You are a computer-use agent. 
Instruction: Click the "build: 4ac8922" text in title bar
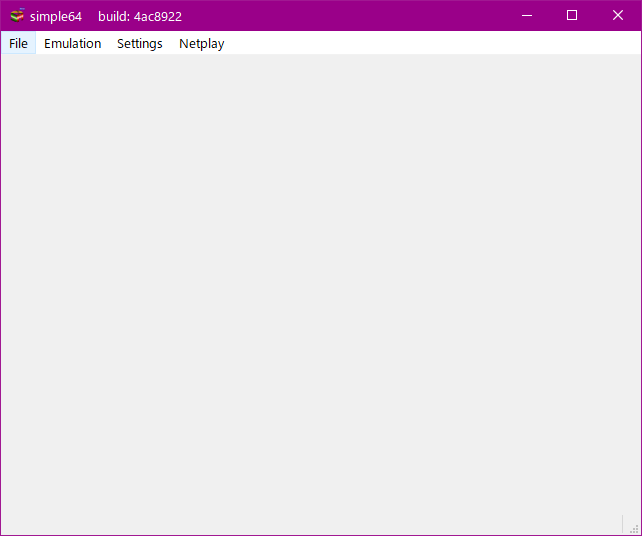(139, 17)
